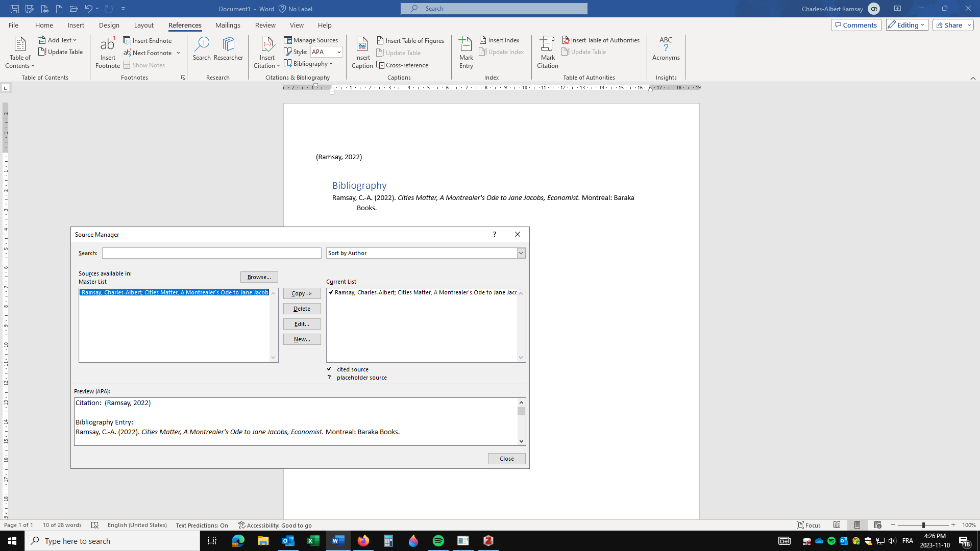980x551 pixels.
Task: Open Excel from the taskbar
Action: click(x=313, y=541)
